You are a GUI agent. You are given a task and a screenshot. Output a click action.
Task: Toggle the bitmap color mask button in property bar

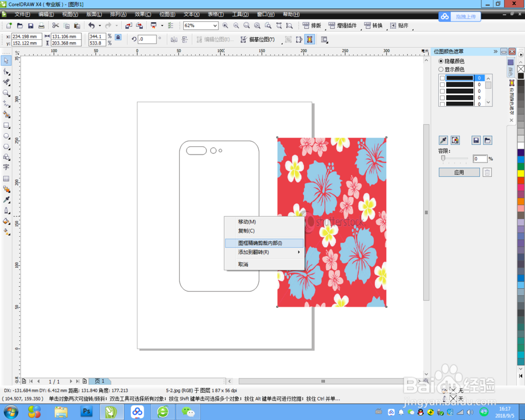pyautogui.click(x=310, y=39)
